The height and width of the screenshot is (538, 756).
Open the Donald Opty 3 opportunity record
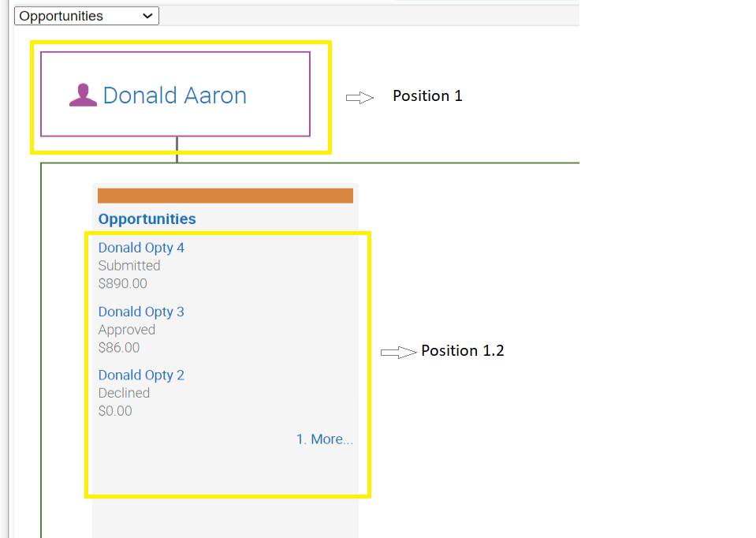[x=141, y=312]
